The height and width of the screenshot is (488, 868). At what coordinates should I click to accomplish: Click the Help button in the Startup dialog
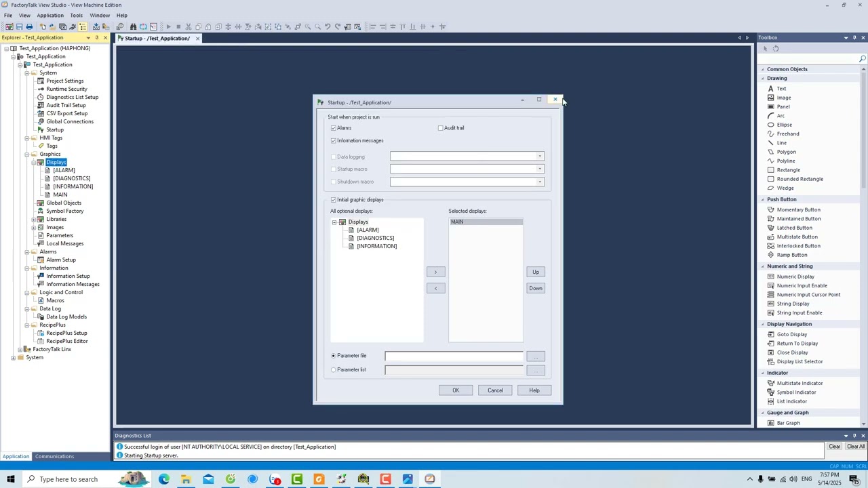pos(534,390)
